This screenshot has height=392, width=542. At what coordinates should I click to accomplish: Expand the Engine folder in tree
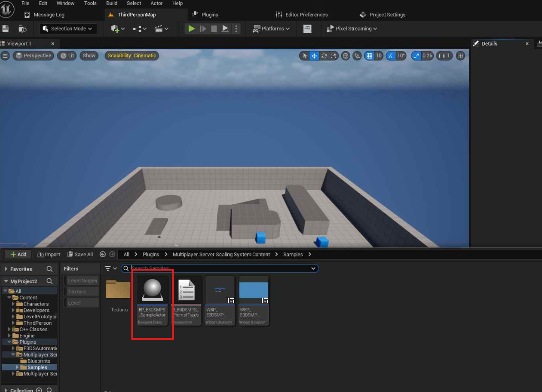[10, 336]
